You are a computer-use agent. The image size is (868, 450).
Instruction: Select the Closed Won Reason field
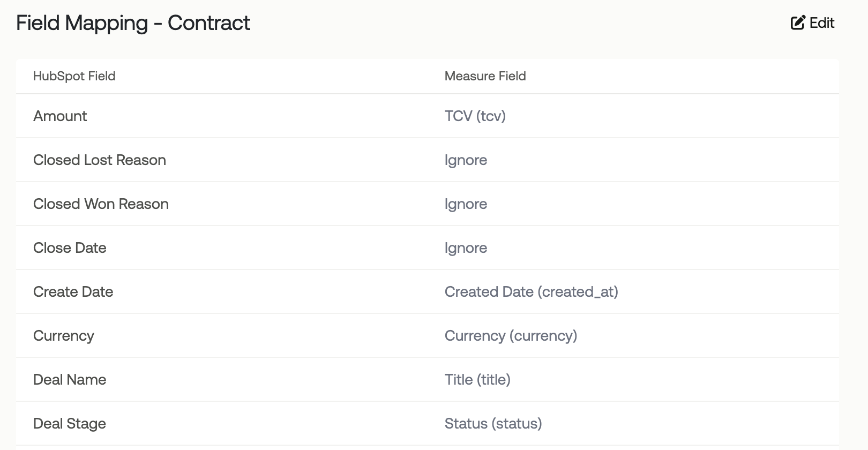click(101, 204)
